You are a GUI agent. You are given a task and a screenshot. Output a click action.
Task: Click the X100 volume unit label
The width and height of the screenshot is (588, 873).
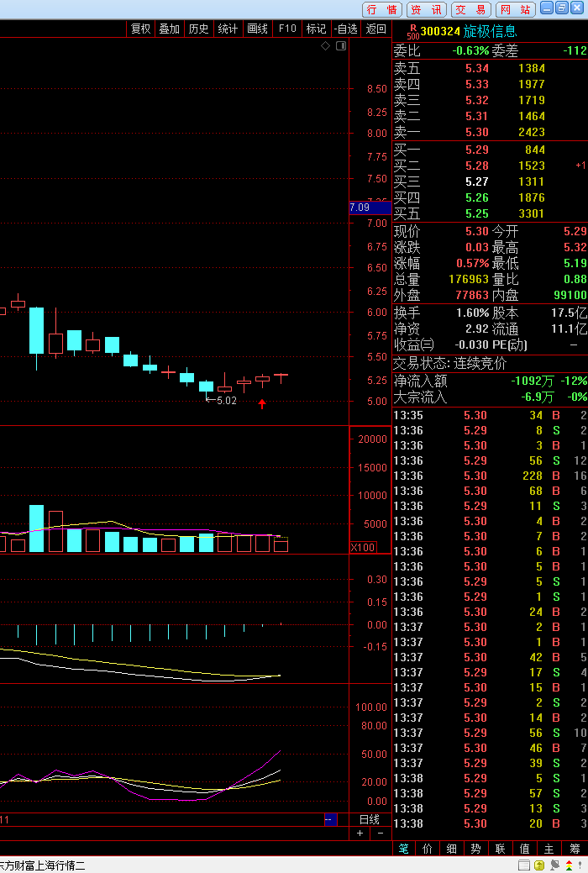tap(363, 547)
